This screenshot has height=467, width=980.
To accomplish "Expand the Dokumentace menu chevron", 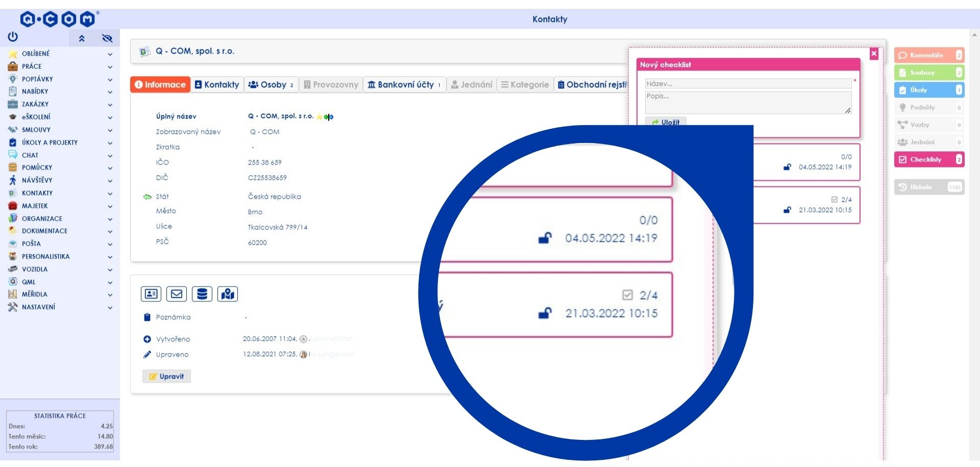I will (x=110, y=231).
